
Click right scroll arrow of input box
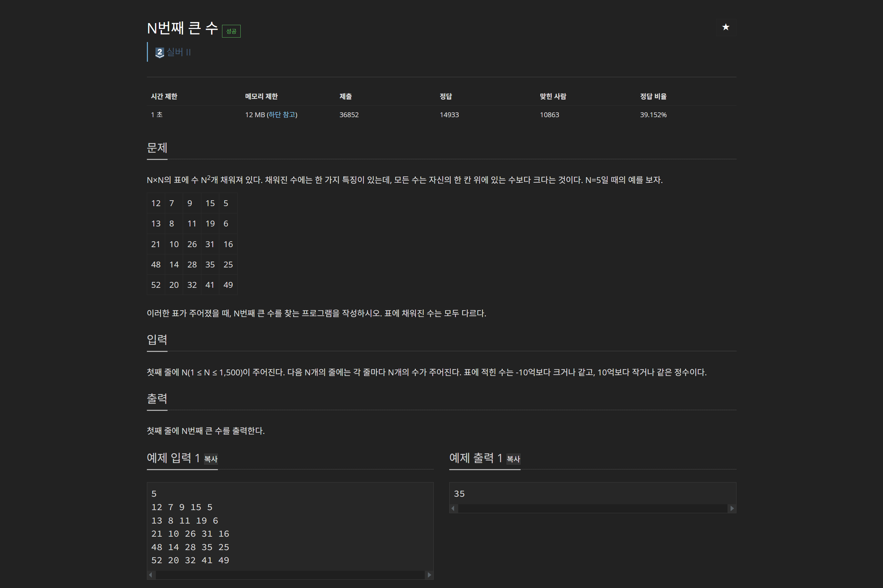point(429,575)
